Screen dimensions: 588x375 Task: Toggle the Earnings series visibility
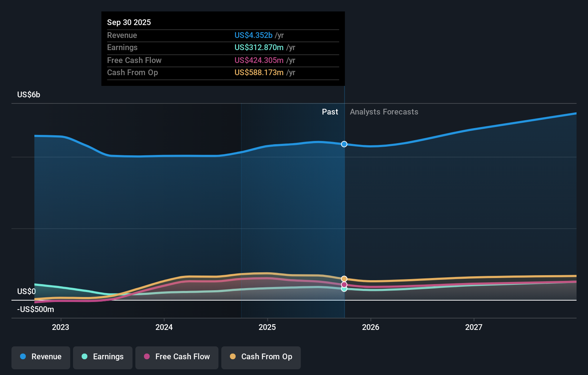click(102, 357)
